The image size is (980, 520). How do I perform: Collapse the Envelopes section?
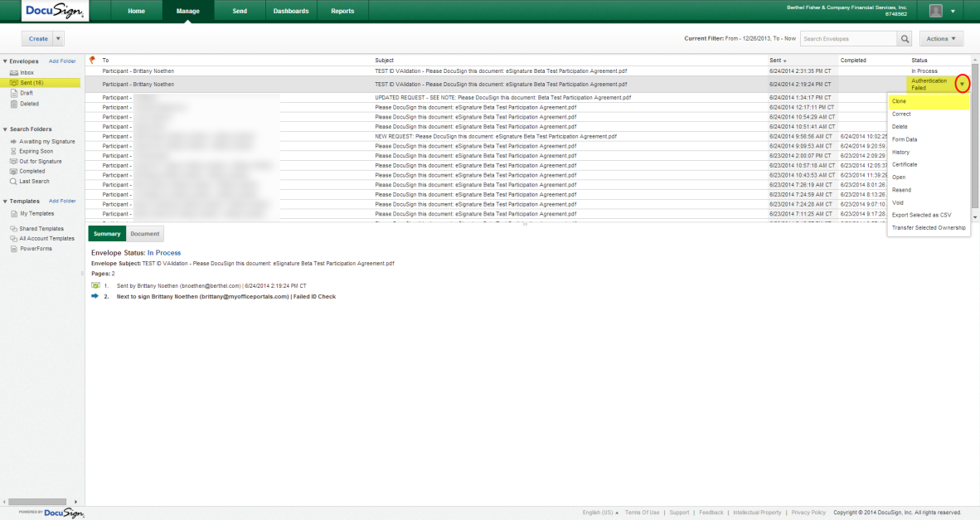click(5, 61)
